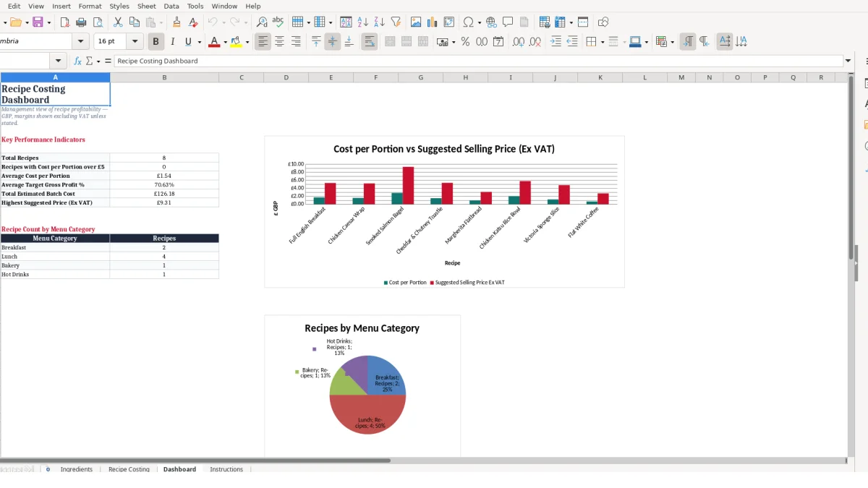Toggle center vertically alignment
Screen dimensions: 868x488
pyautogui.click(x=332, y=42)
